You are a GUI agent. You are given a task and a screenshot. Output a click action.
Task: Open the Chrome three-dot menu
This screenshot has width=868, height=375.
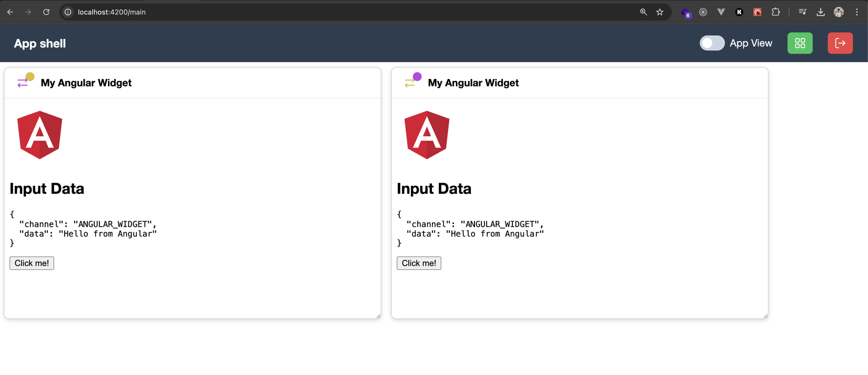coord(857,12)
